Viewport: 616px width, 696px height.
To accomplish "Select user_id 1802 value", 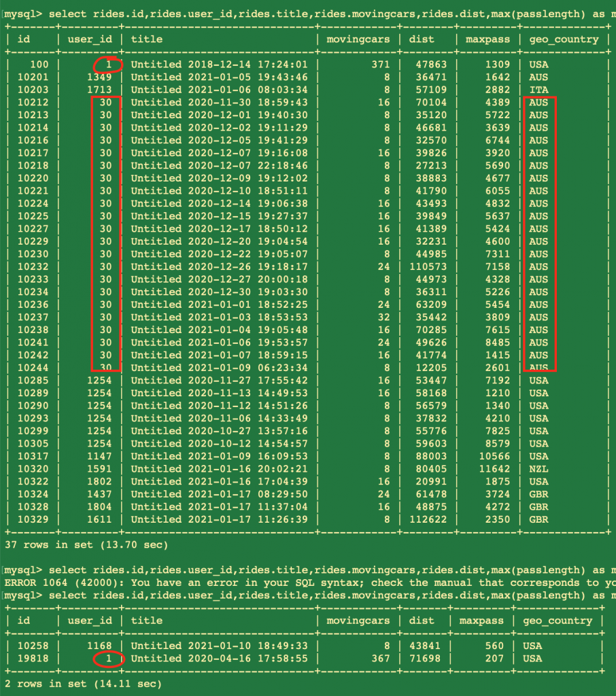I will [x=99, y=482].
